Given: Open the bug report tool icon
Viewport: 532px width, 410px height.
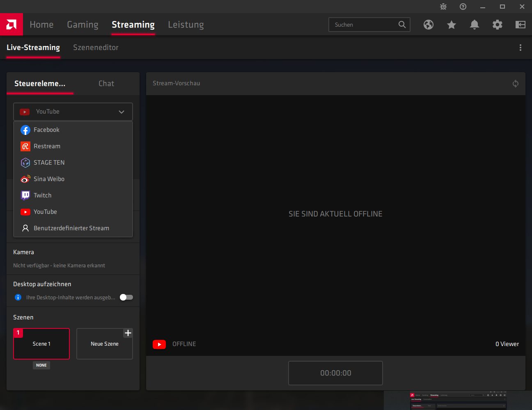Looking at the screenshot, I should tap(443, 7).
